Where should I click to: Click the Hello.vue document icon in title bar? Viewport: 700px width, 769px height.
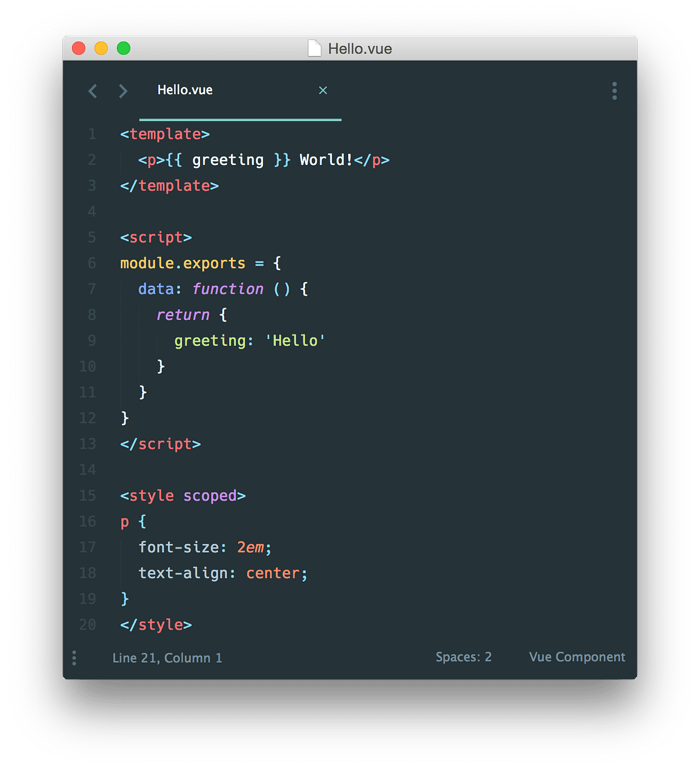click(x=314, y=48)
